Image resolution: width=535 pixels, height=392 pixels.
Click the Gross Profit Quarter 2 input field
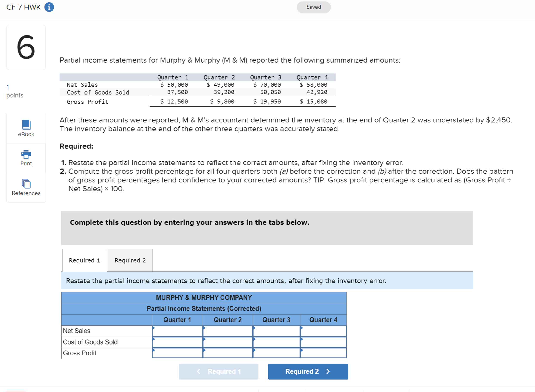(228, 353)
